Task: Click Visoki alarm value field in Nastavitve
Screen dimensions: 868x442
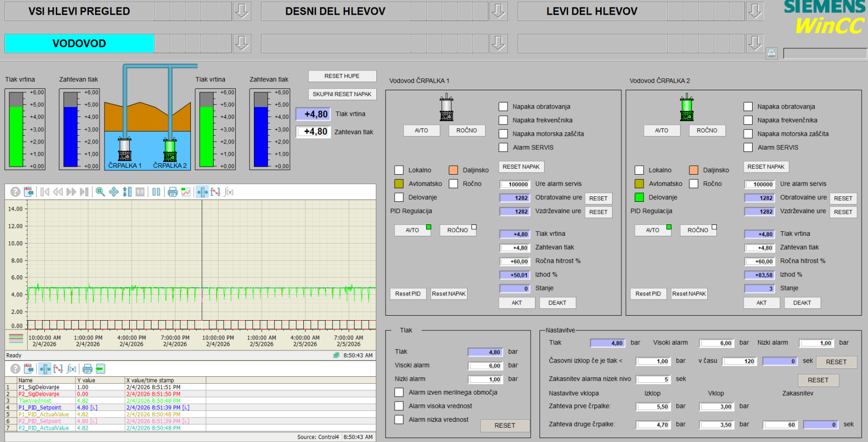Action: (x=717, y=343)
